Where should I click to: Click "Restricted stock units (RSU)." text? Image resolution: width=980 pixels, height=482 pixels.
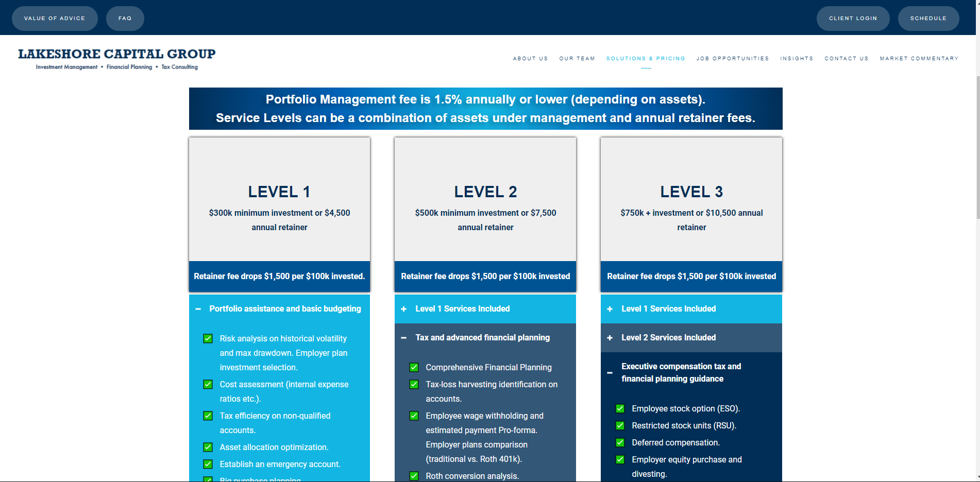[684, 425]
